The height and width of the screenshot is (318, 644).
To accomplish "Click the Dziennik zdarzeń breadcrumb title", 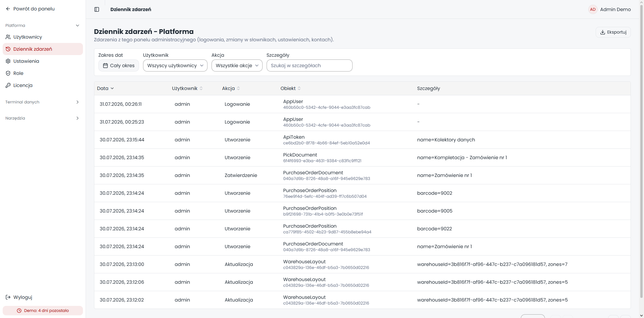I will click(x=131, y=9).
